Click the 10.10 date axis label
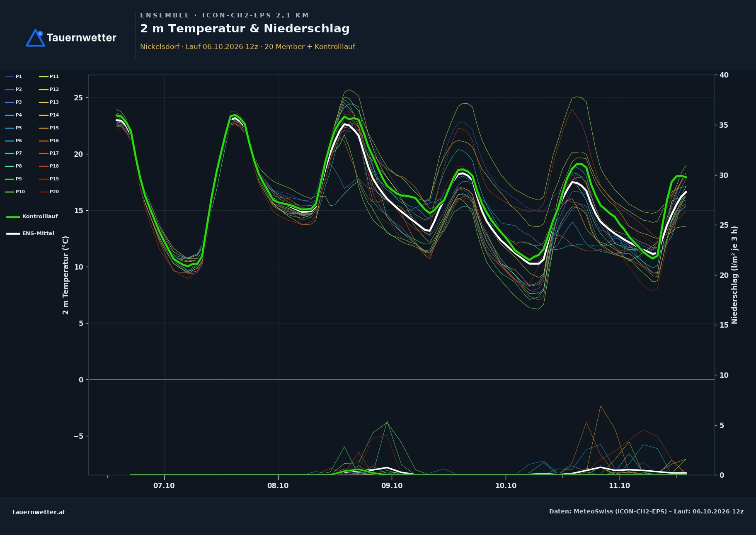Image resolution: width=756 pixels, height=535 pixels. point(506,486)
